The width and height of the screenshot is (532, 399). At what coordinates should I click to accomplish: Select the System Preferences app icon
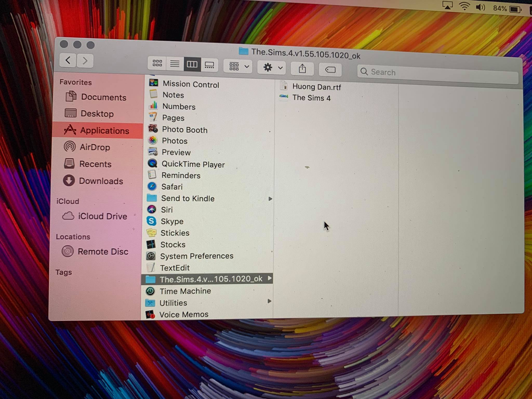[151, 256]
